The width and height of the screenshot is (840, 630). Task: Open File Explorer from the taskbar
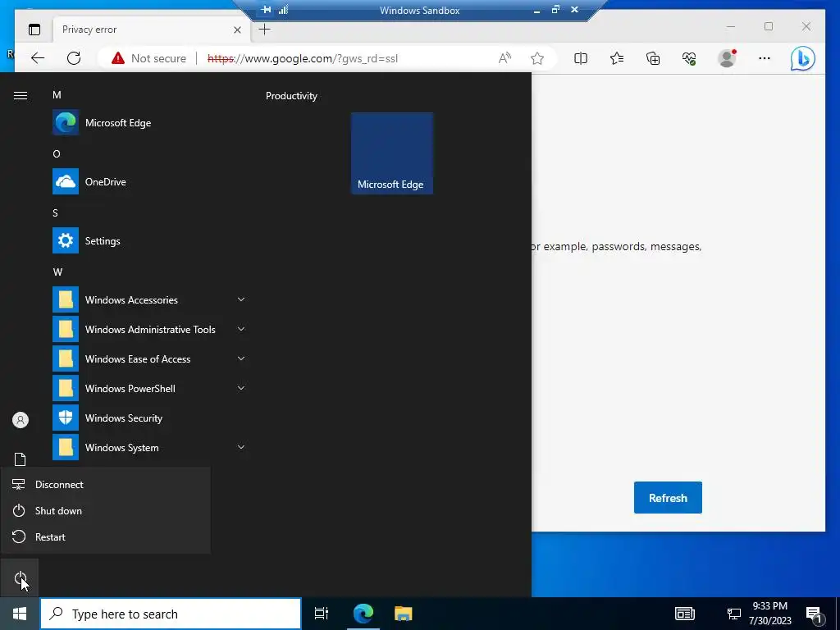point(403,614)
